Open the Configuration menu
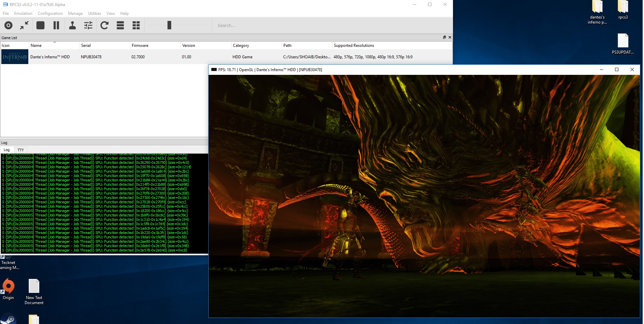 50,13
